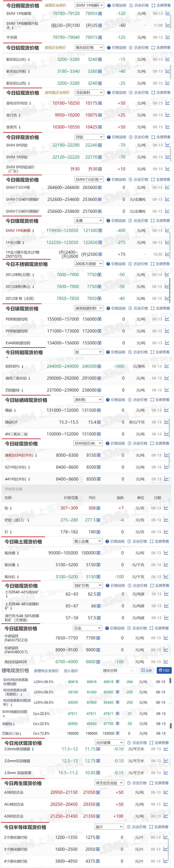This screenshot has height=868, width=174.
Task: Open SMM 1#电解铜 dropdown in copper section
Action: pyautogui.click(x=89, y=5)
